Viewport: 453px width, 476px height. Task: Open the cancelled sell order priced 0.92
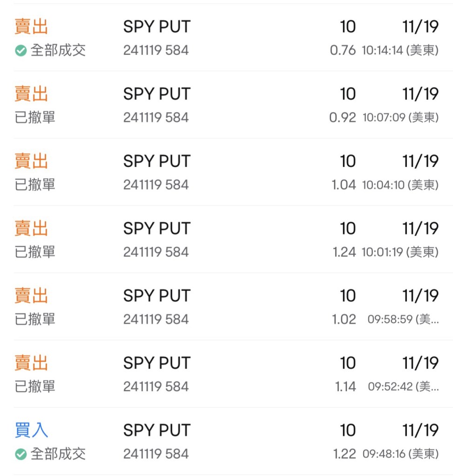pos(226,105)
